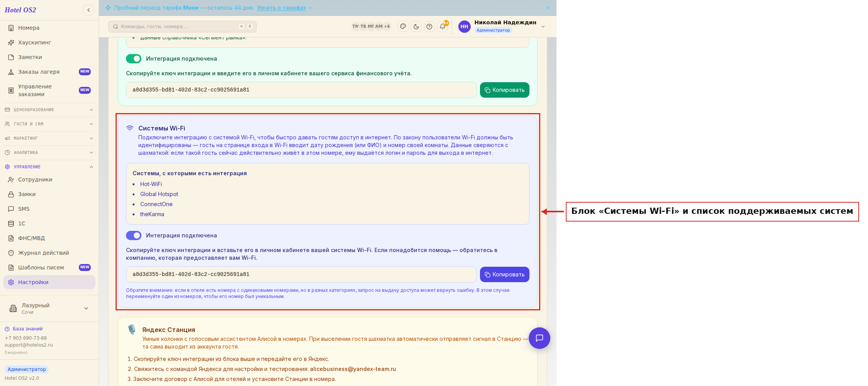Switch to dark mode moon icon
This screenshot has height=386, width=868.
pos(416,27)
